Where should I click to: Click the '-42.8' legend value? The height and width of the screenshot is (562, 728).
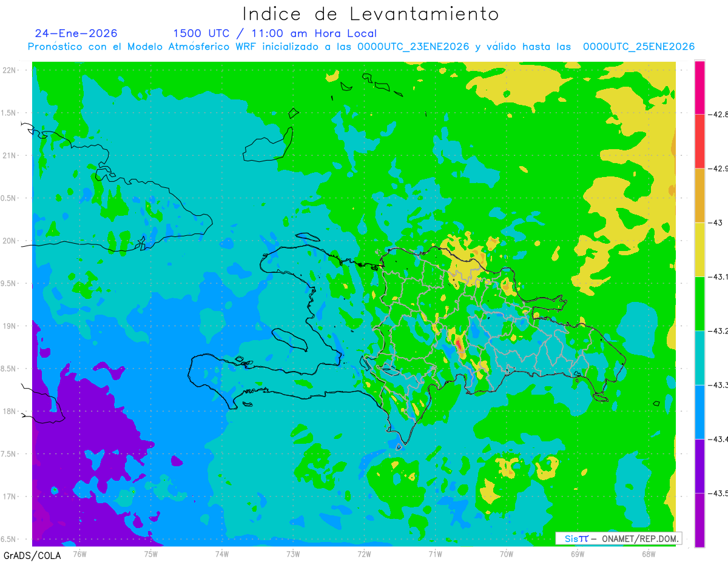tap(718, 114)
